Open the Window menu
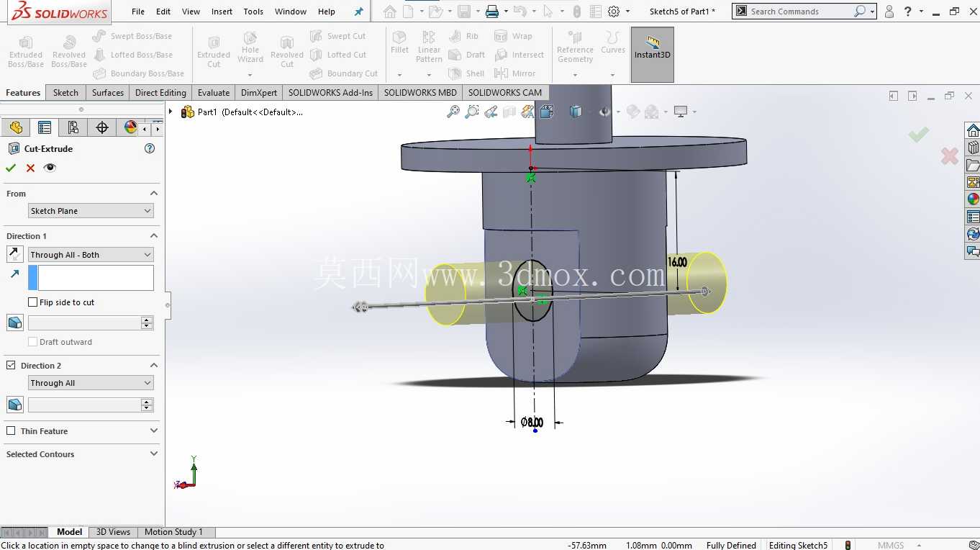The image size is (980, 550). tap(291, 12)
